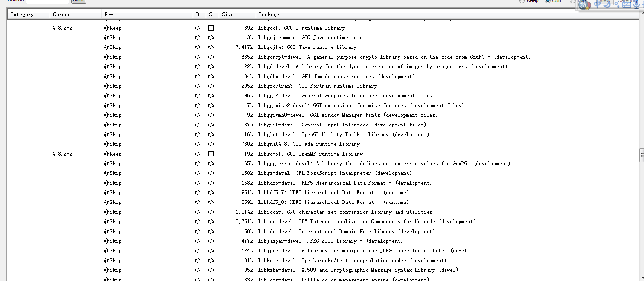This screenshot has width=644, height=281.
Task: Select the libgcj-common: GCC Java runtime data text
Action: [x=310, y=38]
